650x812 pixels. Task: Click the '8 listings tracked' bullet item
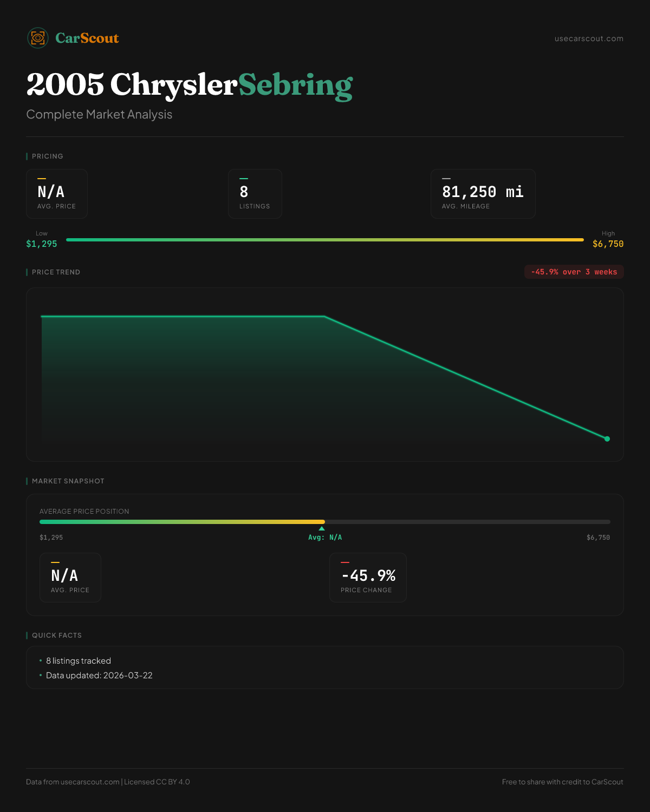click(x=79, y=661)
